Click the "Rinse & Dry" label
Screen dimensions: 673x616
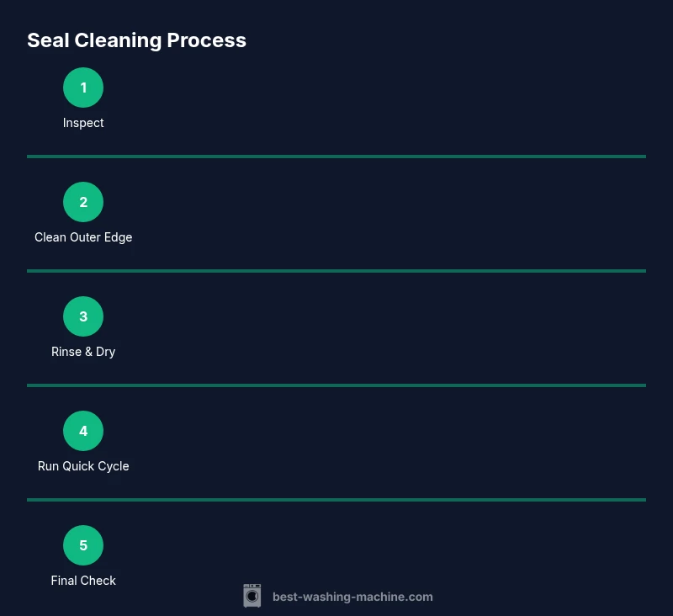coord(83,352)
